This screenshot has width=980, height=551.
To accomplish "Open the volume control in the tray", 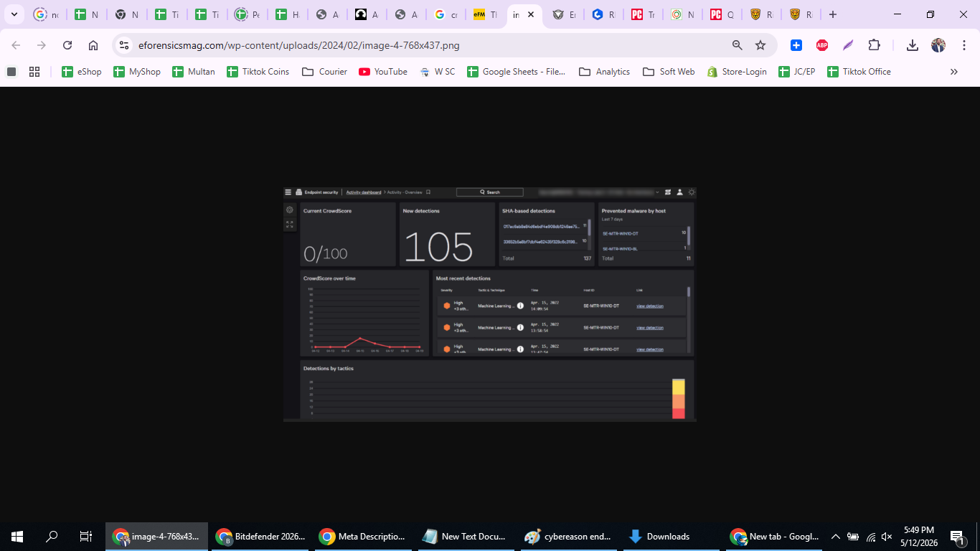I will click(887, 537).
